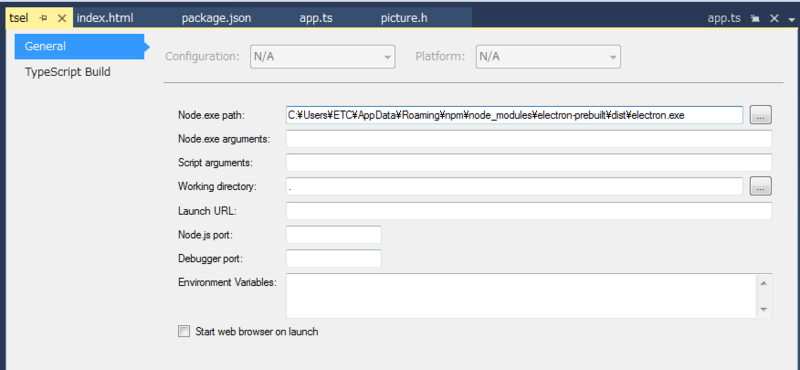Click the Working directory field

514,186
